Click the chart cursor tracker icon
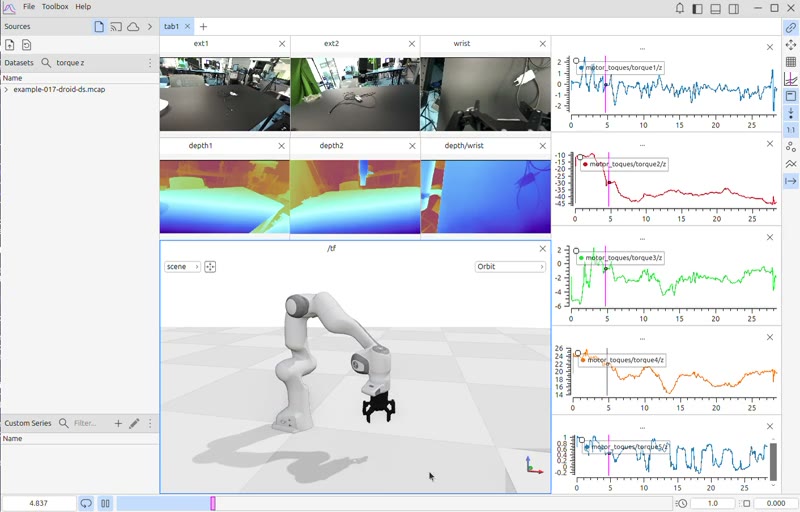800x512 pixels. coord(791,79)
